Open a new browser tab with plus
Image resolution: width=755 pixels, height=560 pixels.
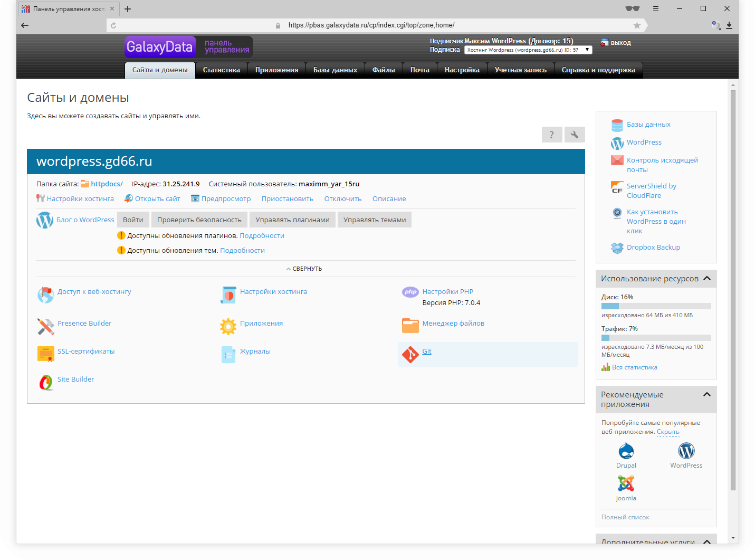[128, 9]
